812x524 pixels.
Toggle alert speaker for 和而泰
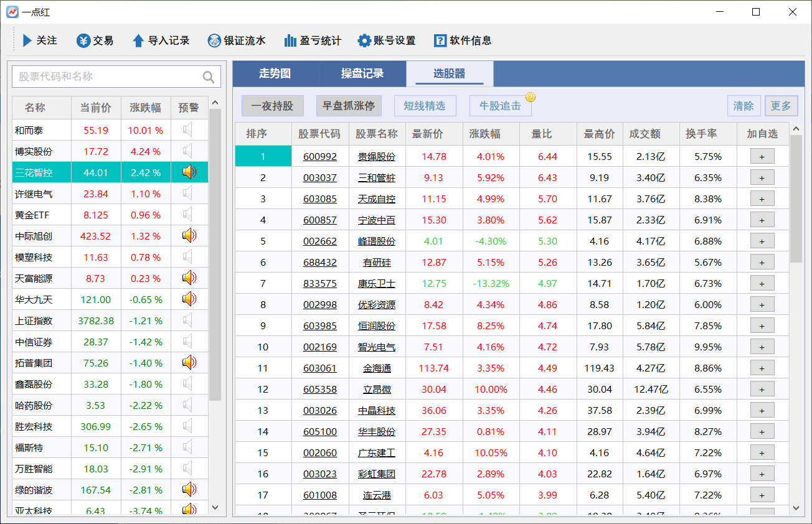(x=189, y=130)
